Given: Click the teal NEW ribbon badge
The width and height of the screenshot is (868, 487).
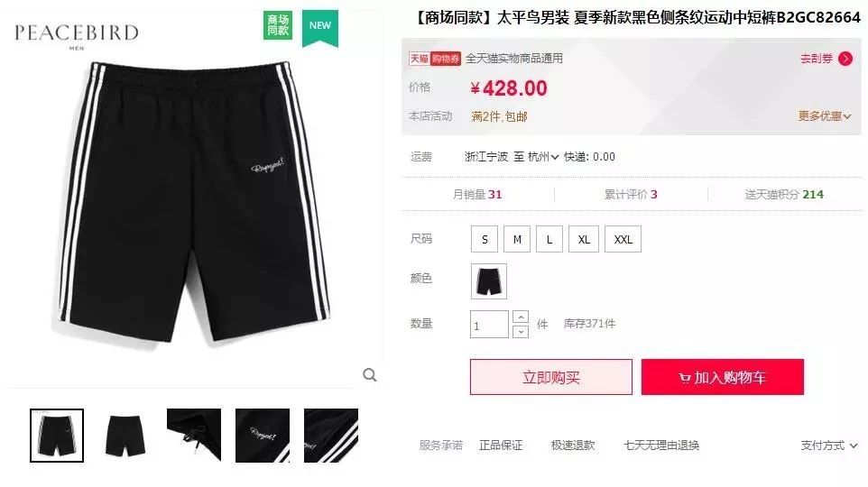Looking at the screenshot, I should point(320,28).
